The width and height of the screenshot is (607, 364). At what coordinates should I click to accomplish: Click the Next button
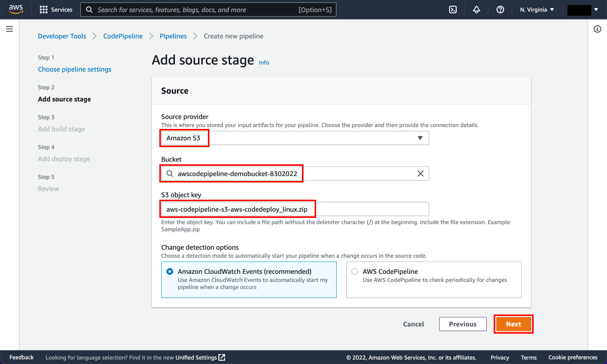(513, 324)
